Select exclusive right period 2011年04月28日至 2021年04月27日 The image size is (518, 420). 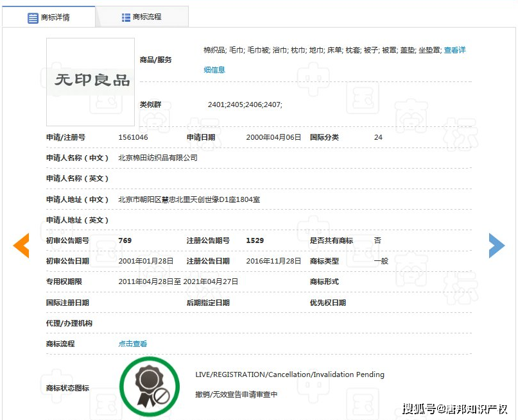pyautogui.click(x=178, y=281)
